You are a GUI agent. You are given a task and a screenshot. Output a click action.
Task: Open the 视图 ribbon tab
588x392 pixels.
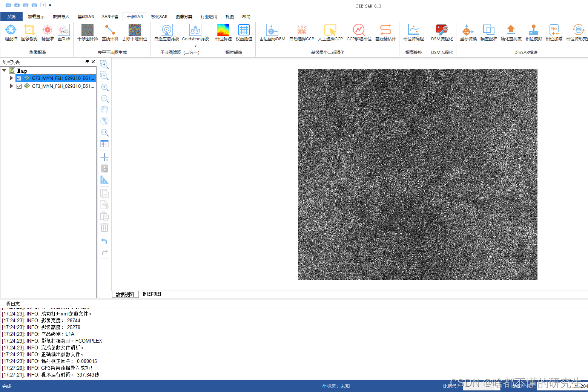coord(230,17)
